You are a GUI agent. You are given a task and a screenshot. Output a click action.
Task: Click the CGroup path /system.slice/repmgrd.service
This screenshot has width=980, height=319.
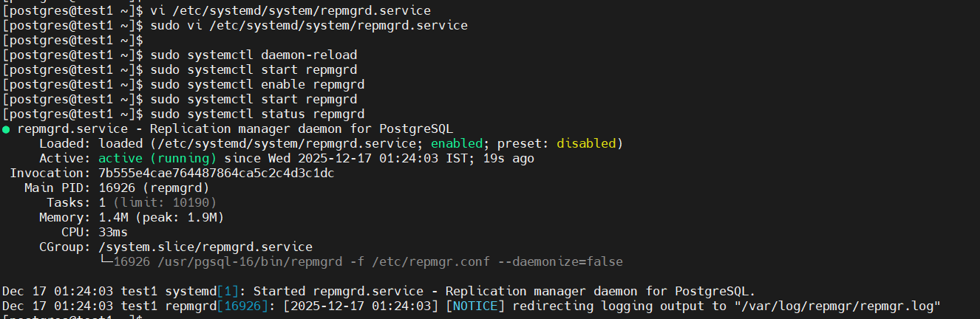pos(205,247)
